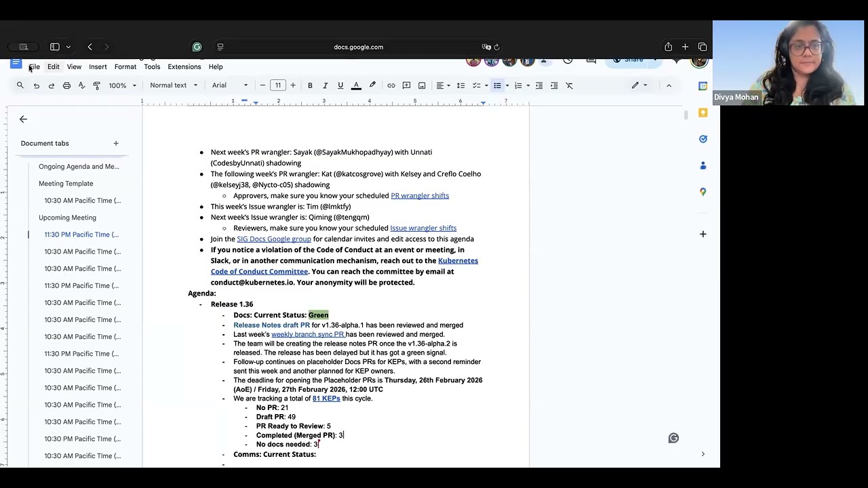Image resolution: width=868 pixels, height=488 pixels.
Task: Toggle the checklist formatting
Action: click(477, 85)
